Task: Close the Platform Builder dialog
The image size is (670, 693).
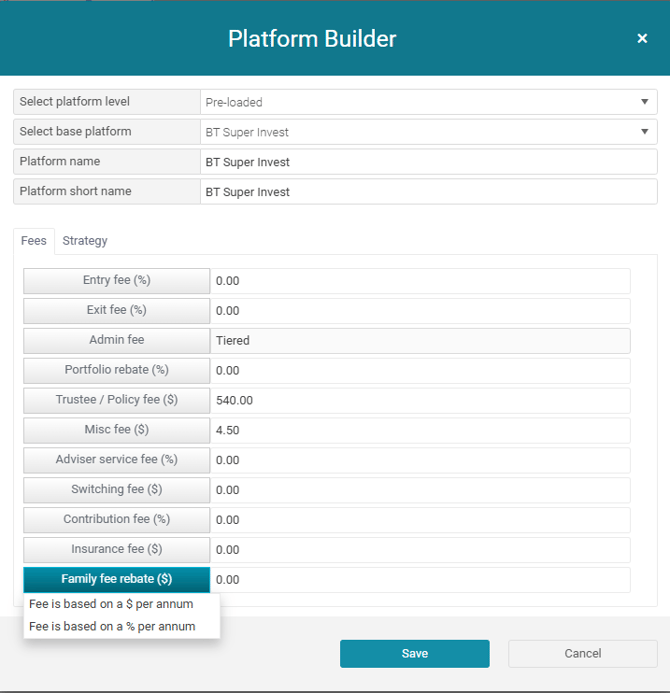Action: [x=642, y=39]
